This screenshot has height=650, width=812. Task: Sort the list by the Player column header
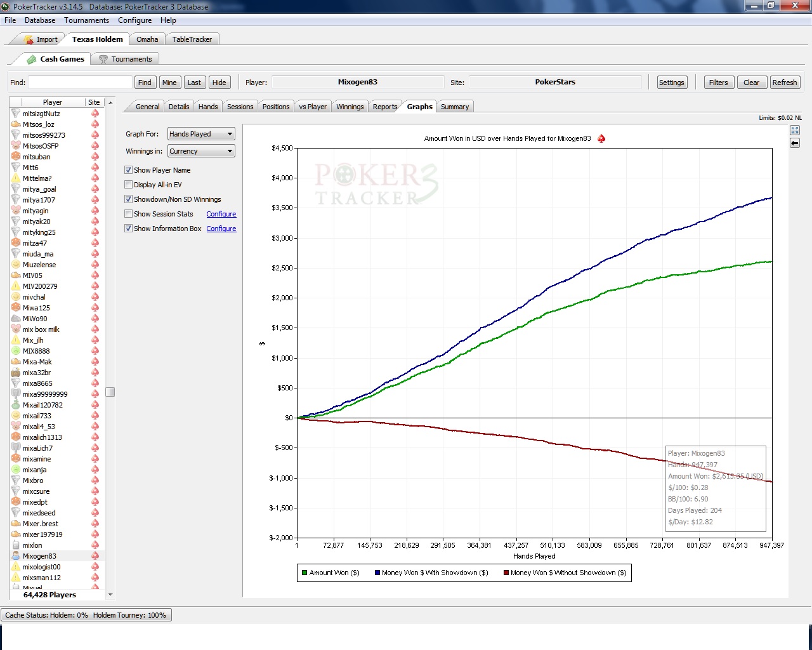pyautogui.click(x=53, y=102)
